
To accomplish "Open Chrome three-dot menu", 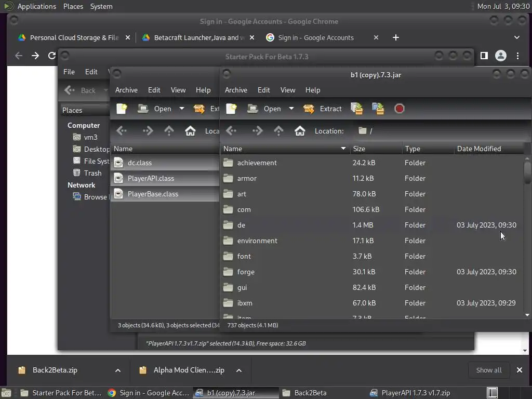I will [x=518, y=56].
